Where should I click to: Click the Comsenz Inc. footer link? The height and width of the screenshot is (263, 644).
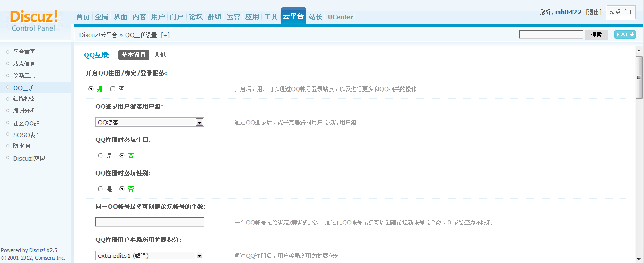point(50,258)
